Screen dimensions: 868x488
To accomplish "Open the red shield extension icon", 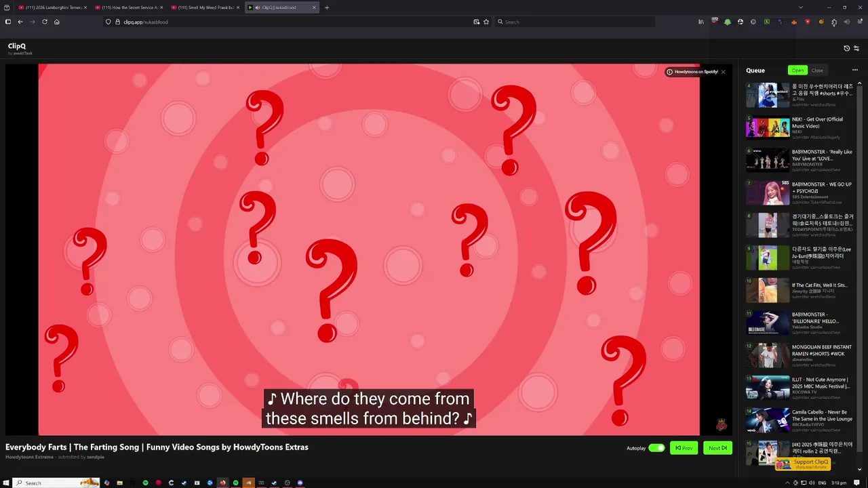I will [x=807, y=22].
